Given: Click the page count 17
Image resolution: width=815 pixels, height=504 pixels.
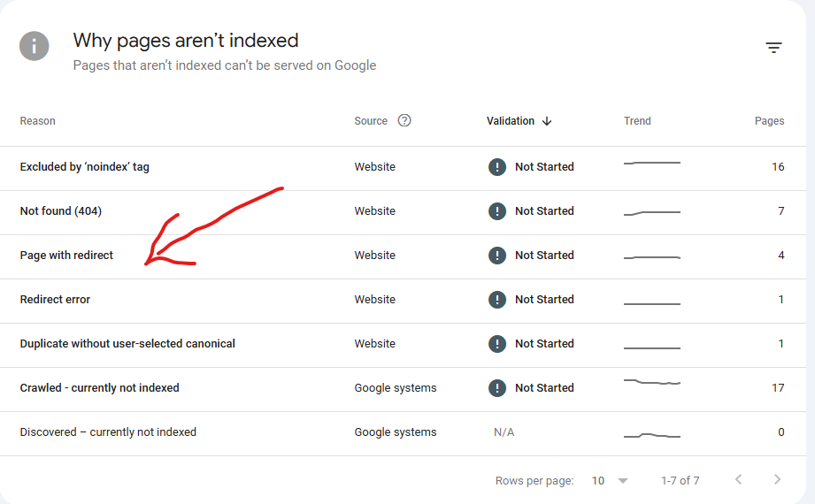Looking at the screenshot, I should coord(778,387).
